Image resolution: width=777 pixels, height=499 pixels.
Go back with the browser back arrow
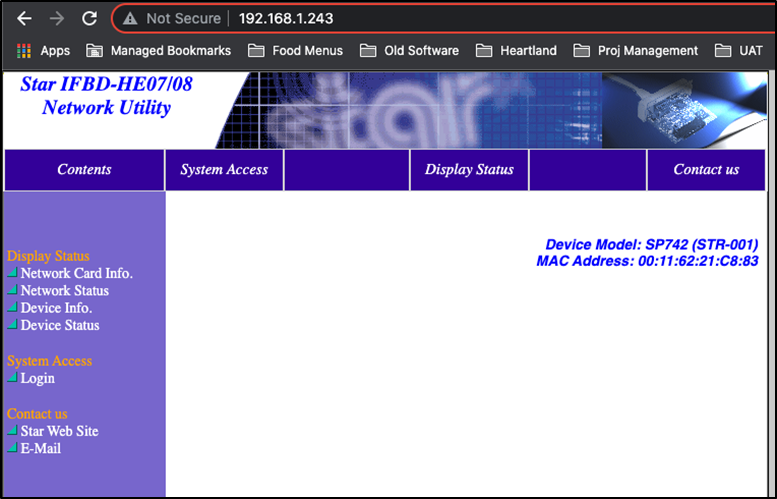pyautogui.click(x=24, y=19)
